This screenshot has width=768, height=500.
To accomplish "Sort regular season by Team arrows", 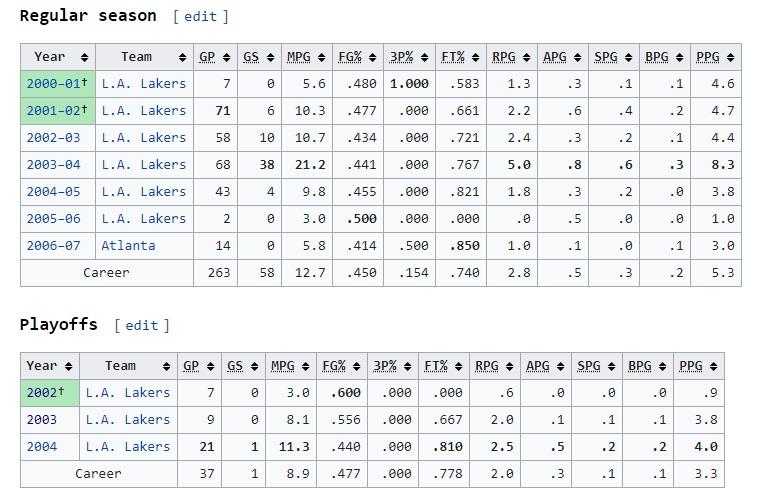I will (x=182, y=57).
